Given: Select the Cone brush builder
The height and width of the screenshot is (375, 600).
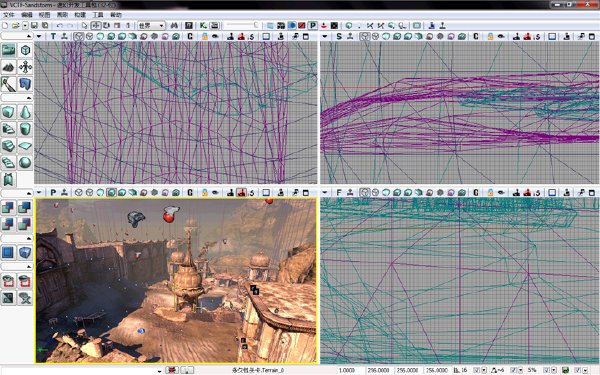Looking at the screenshot, I should (x=25, y=112).
